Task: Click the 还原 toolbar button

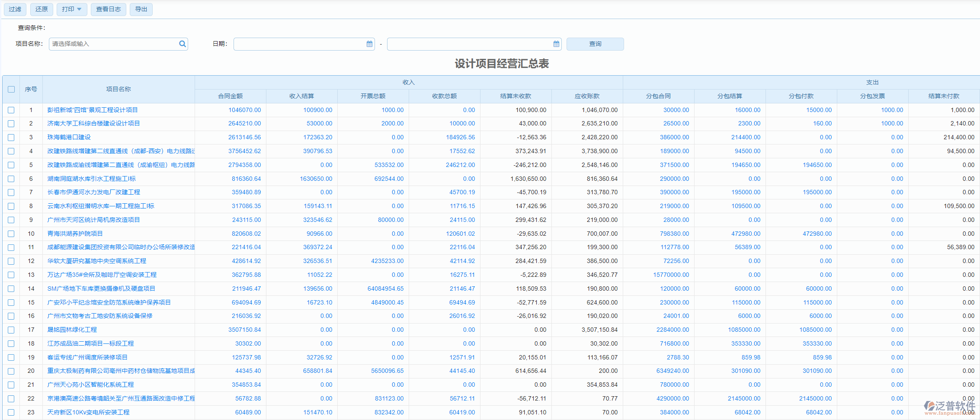Action: coord(42,9)
